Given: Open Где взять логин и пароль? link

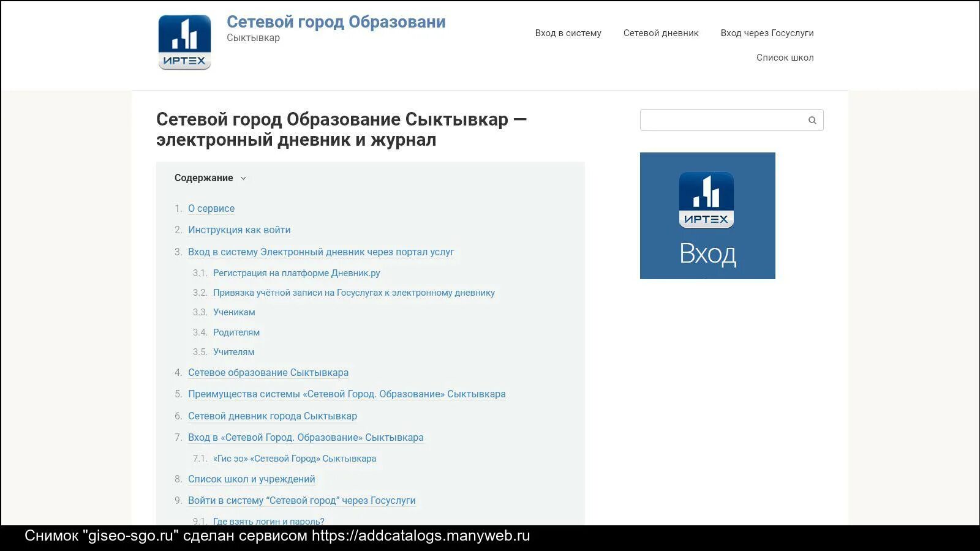Looking at the screenshot, I should 269,521.
